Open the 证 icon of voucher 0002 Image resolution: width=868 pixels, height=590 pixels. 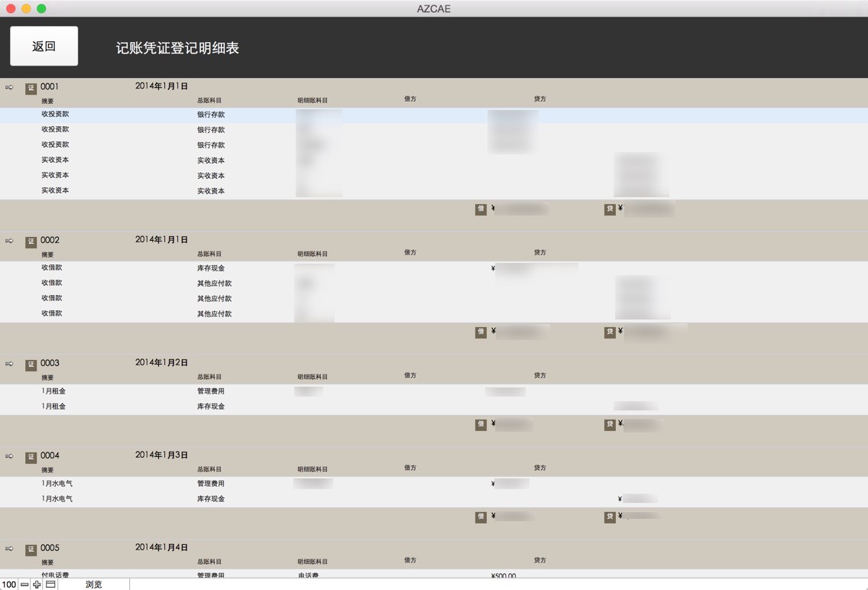(31, 242)
